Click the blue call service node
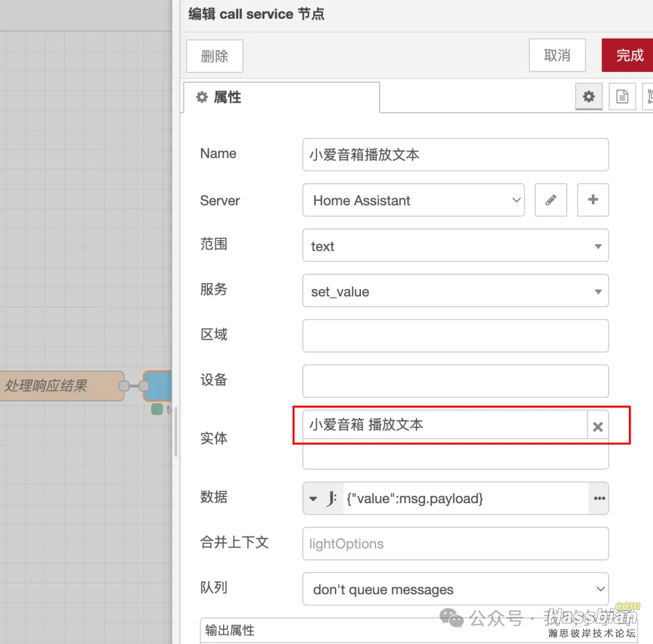 pos(158,386)
